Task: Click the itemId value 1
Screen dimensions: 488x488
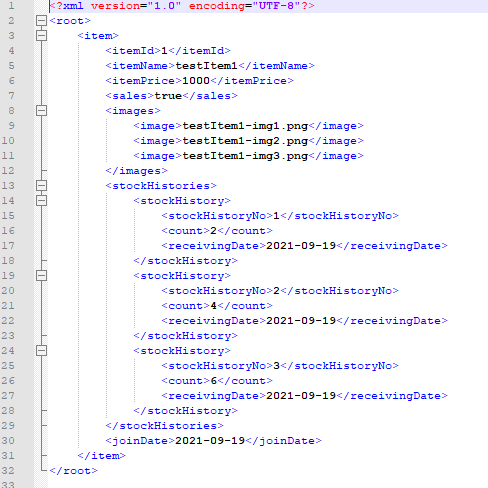Action: coord(164,51)
